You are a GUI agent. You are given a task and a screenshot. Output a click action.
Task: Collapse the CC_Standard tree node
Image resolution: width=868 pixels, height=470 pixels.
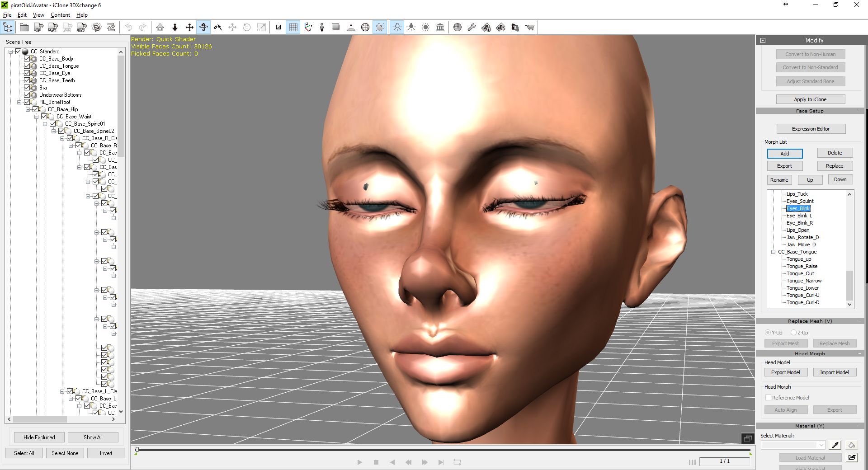tap(10, 52)
